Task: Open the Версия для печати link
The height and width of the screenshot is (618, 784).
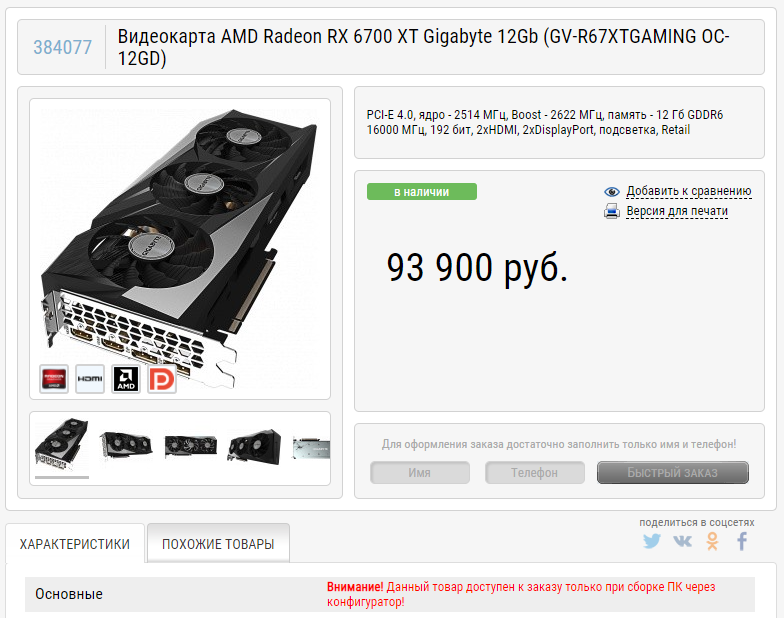Action: click(677, 211)
